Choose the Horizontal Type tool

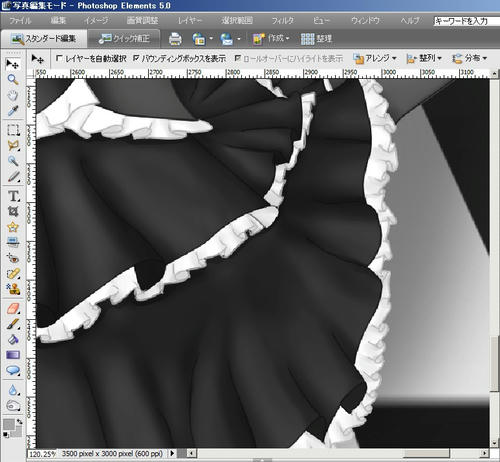click(x=13, y=196)
